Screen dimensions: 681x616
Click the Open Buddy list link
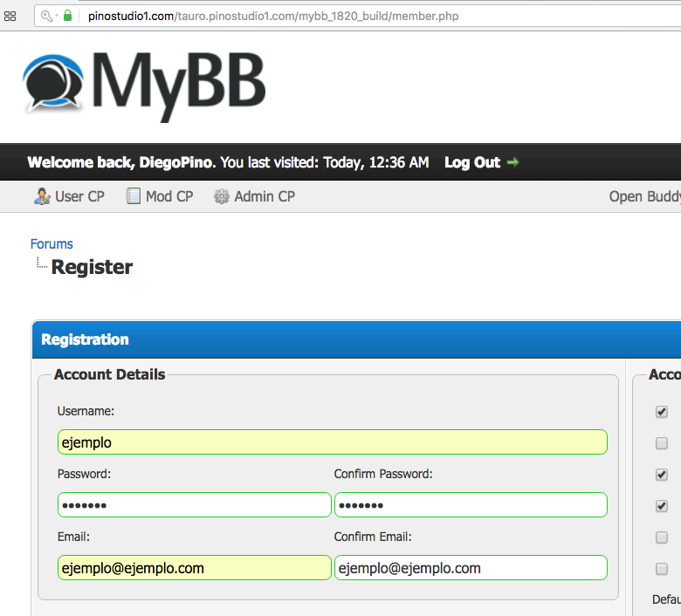(x=645, y=196)
